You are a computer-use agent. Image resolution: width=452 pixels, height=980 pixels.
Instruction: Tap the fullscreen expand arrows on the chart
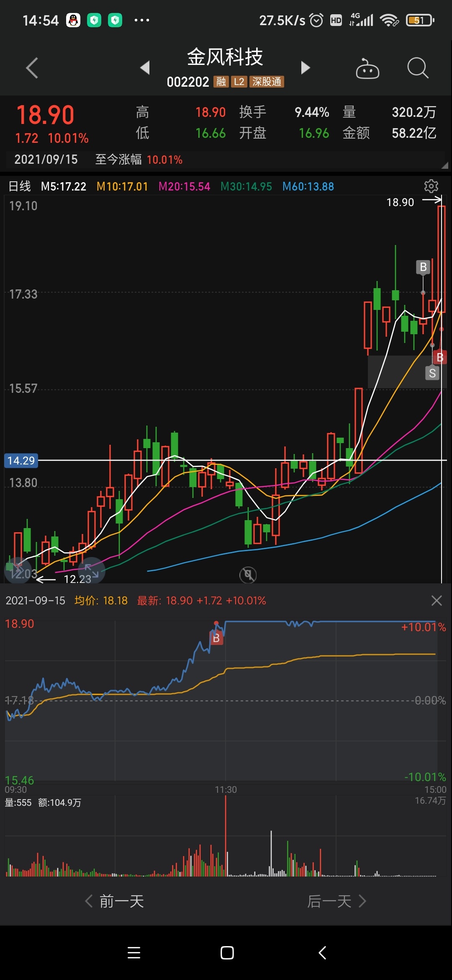pyautogui.click(x=91, y=570)
